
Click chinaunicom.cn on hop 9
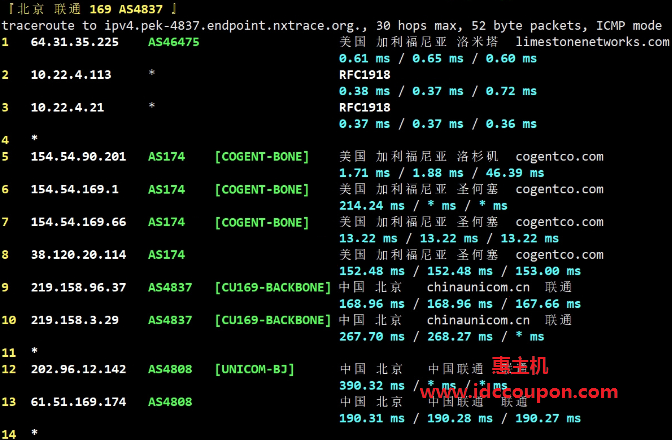pyautogui.click(x=478, y=287)
